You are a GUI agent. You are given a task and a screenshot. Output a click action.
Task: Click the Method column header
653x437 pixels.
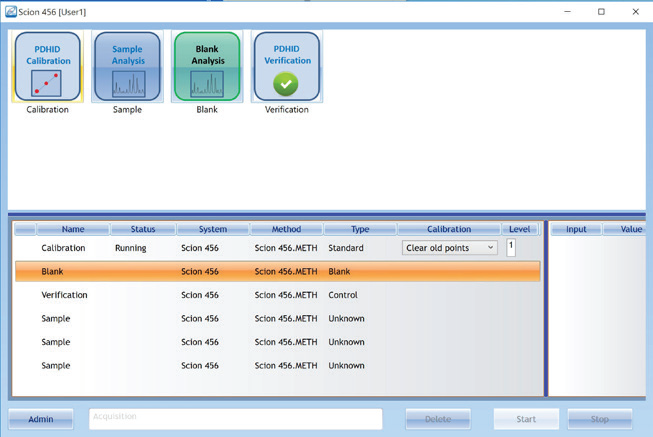tap(286, 229)
